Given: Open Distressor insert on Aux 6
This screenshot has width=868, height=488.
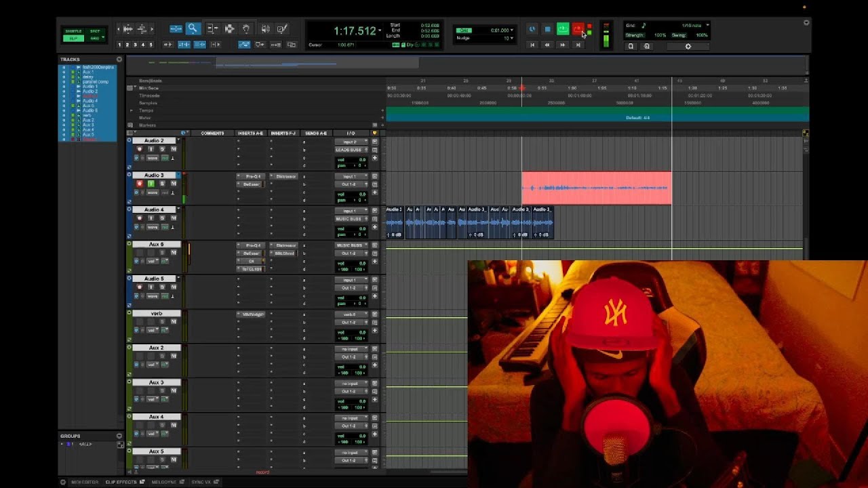Looking at the screenshot, I should (283, 245).
